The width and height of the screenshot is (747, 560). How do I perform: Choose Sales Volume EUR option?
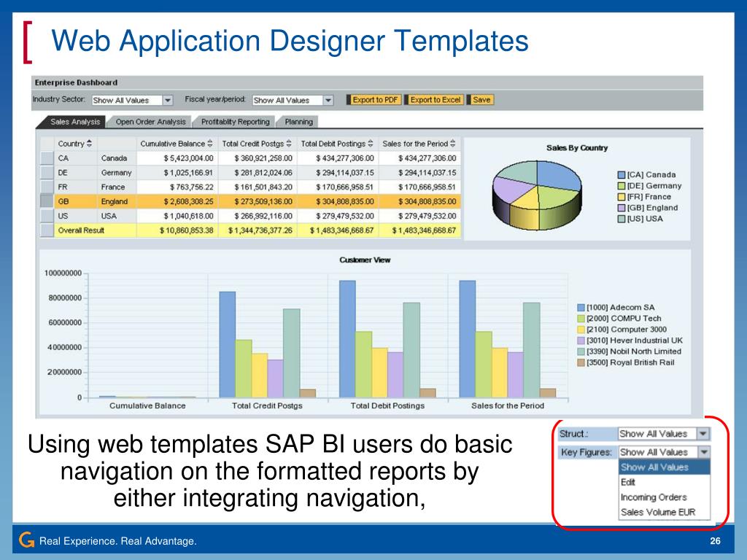[x=664, y=512]
